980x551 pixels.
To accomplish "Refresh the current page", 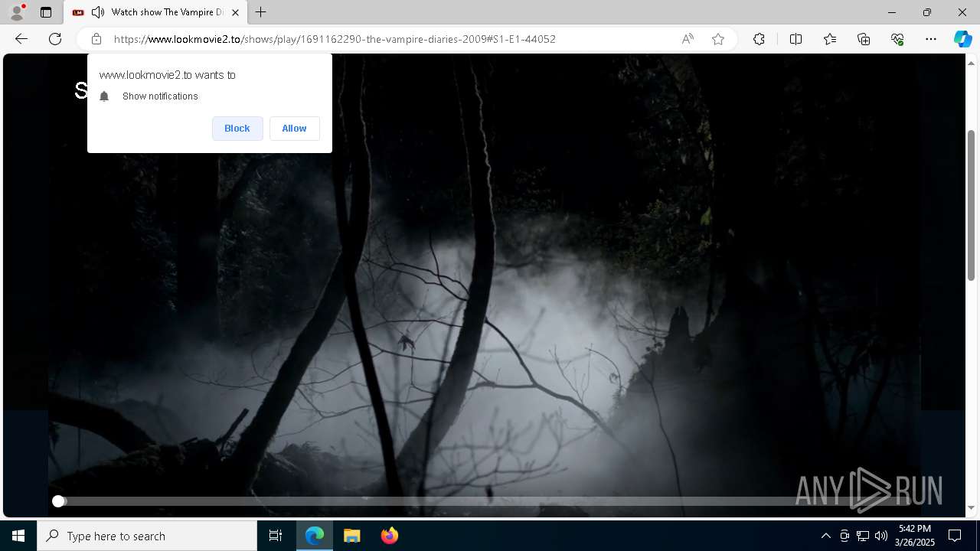I will coord(55,39).
